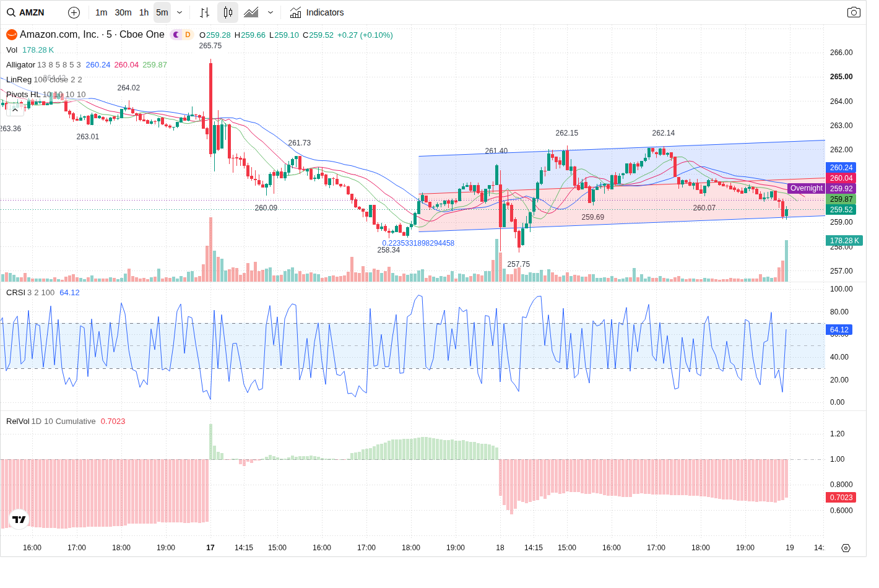Screen dimensions: 879x588
Task: Click the 259.52 last price label
Action: [x=841, y=210]
